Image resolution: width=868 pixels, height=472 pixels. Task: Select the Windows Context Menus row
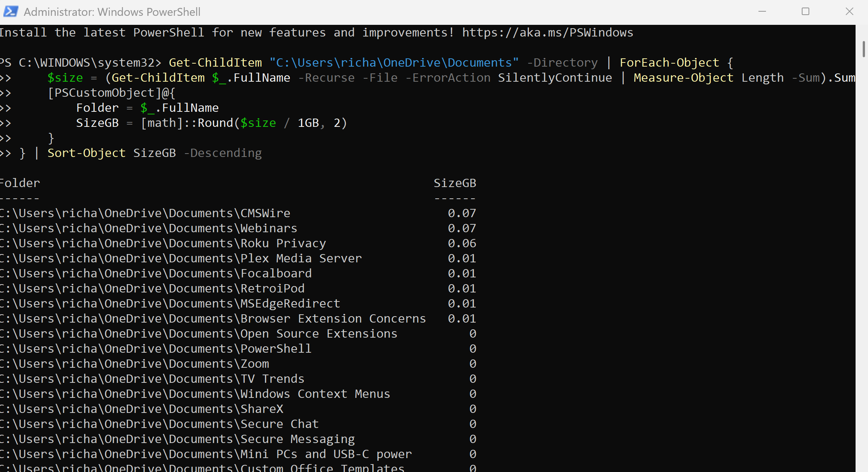[x=238, y=394]
